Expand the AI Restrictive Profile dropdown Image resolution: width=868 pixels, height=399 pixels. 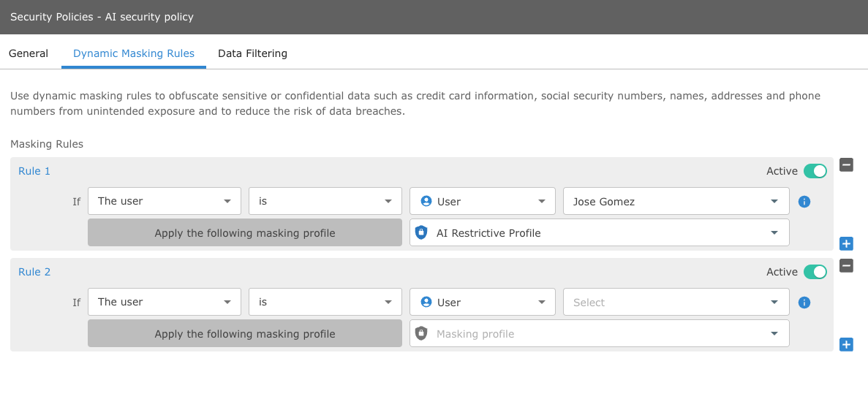[x=599, y=233]
